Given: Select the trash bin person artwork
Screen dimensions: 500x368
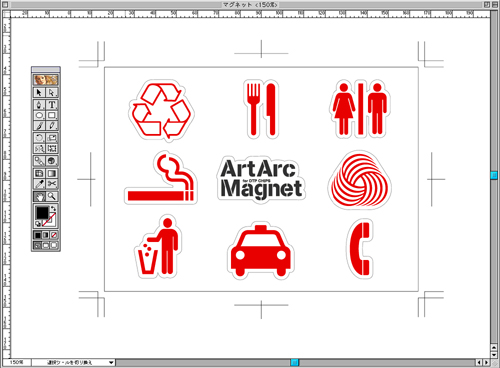Looking at the screenshot, I should point(158,247).
